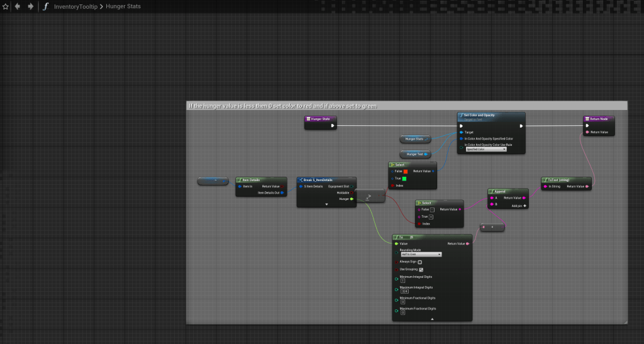This screenshot has width=644, height=344.
Task: Click the bookmark star icon in breadcrumb bar
Action: (x=6, y=6)
